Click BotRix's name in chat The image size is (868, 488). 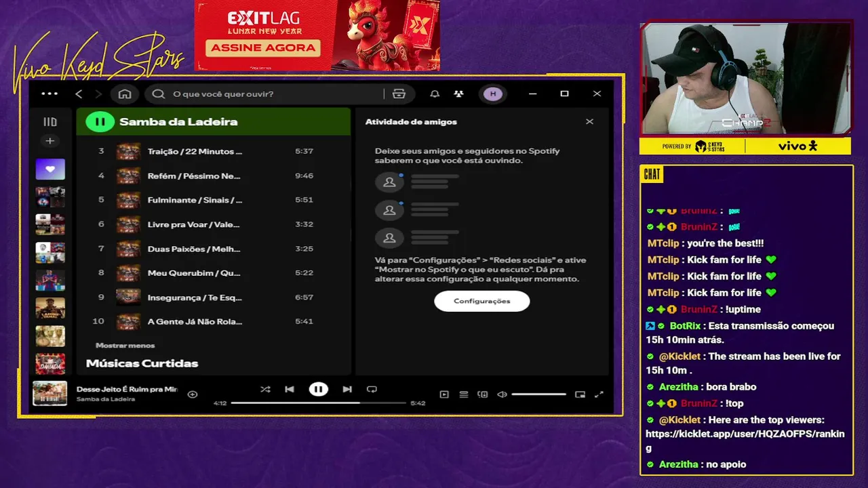click(684, 326)
